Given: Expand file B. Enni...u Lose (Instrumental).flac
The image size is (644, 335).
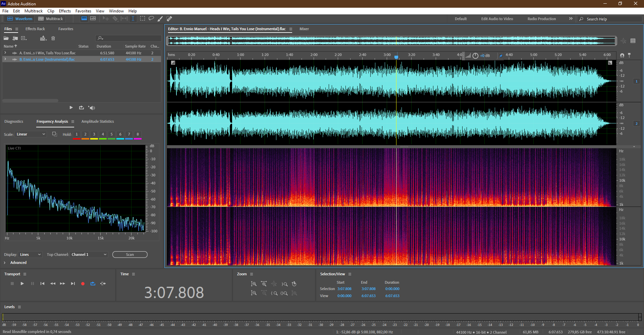Looking at the screenshot, I should pos(5,59).
